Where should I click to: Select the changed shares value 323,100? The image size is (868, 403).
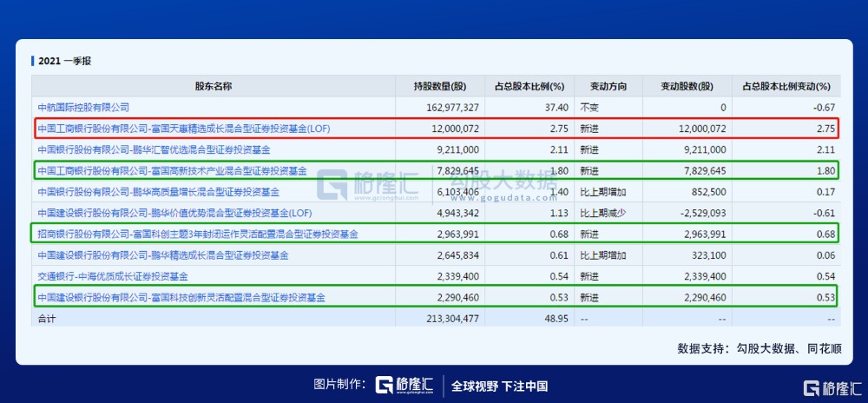[x=710, y=255]
